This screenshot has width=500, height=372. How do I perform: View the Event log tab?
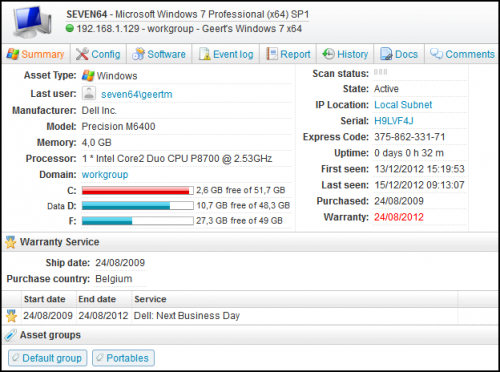[226, 54]
